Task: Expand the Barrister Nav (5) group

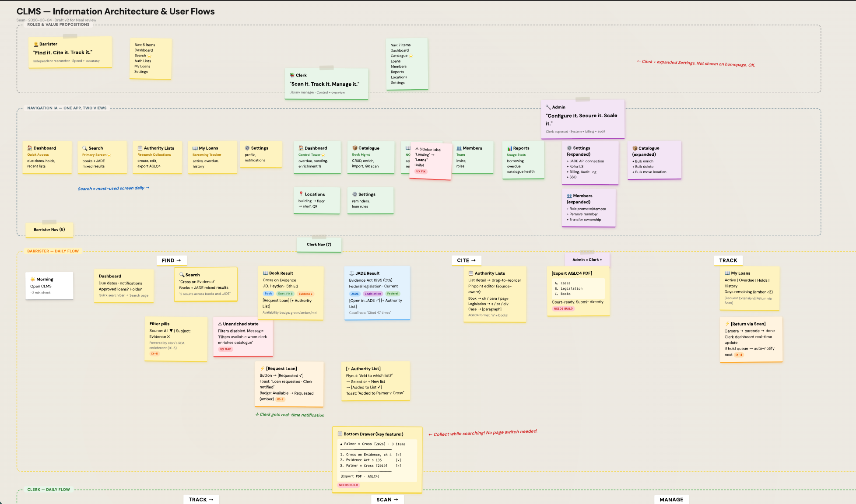Action: [49, 229]
